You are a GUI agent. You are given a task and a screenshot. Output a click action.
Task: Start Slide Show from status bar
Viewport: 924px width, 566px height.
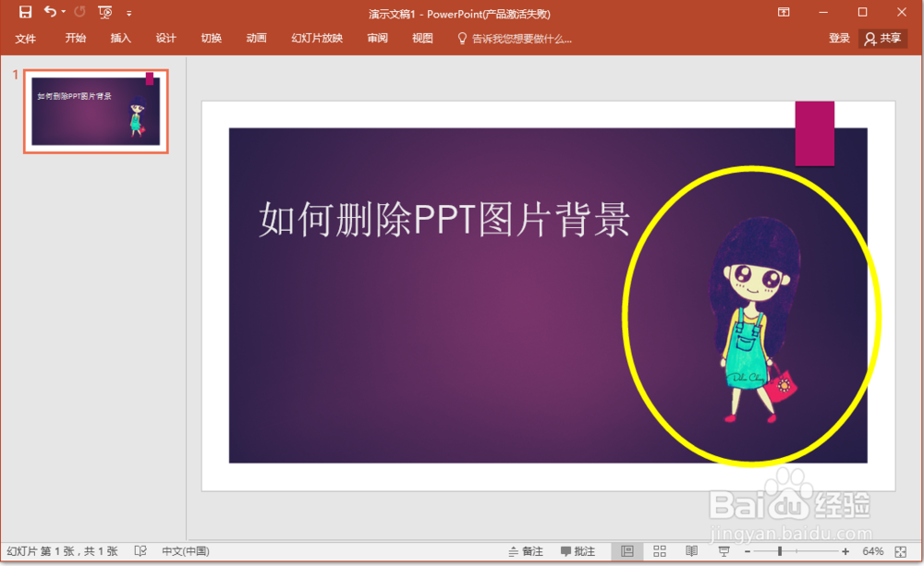coord(723,550)
